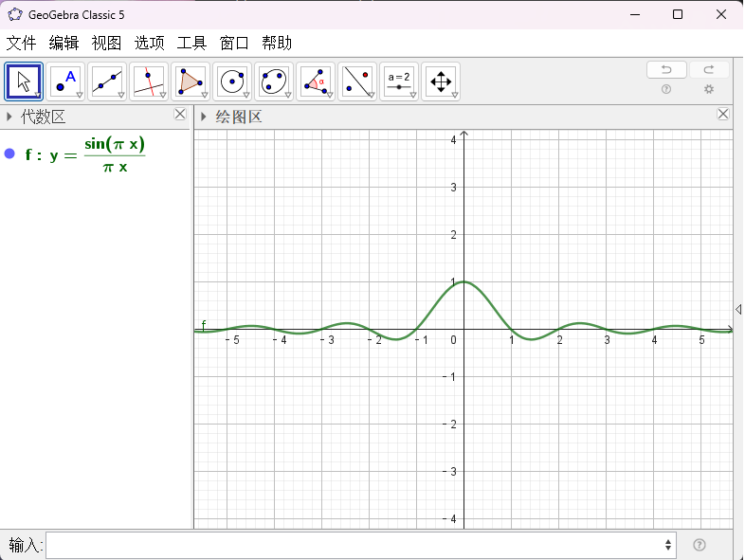Open the 工具 menu
Image resolution: width=745 pixels, height=560 pixels.
(191, 44)
